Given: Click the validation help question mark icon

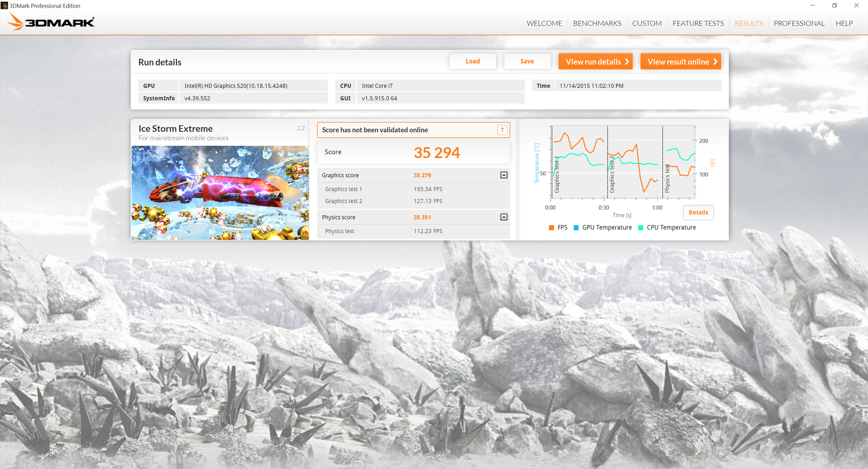Looking at the screenshot, I should click(502, 130).
